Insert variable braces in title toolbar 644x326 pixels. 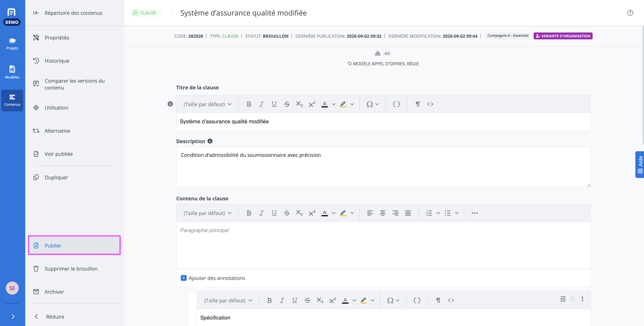pyautogui.click(x=396, y=104)
